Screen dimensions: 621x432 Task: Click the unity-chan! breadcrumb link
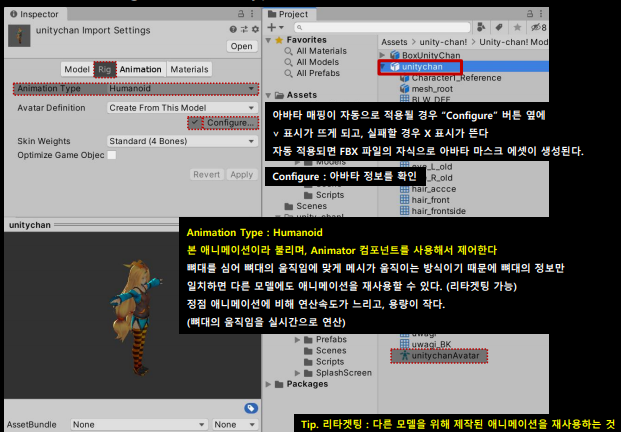[443, 42]
